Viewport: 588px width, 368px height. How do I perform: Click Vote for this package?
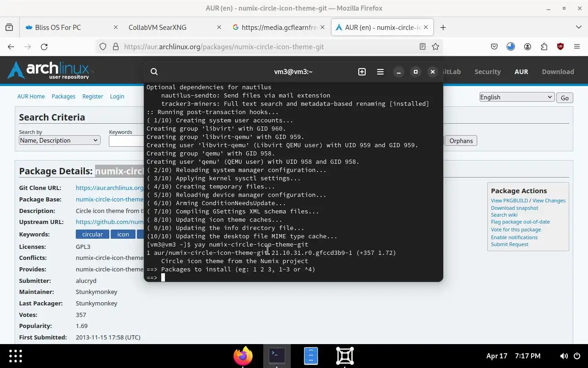516,230
